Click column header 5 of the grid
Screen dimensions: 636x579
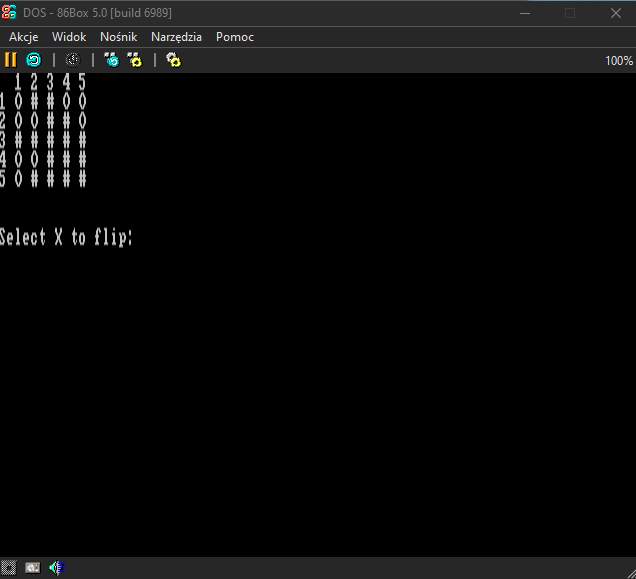(x=82, y=82)
